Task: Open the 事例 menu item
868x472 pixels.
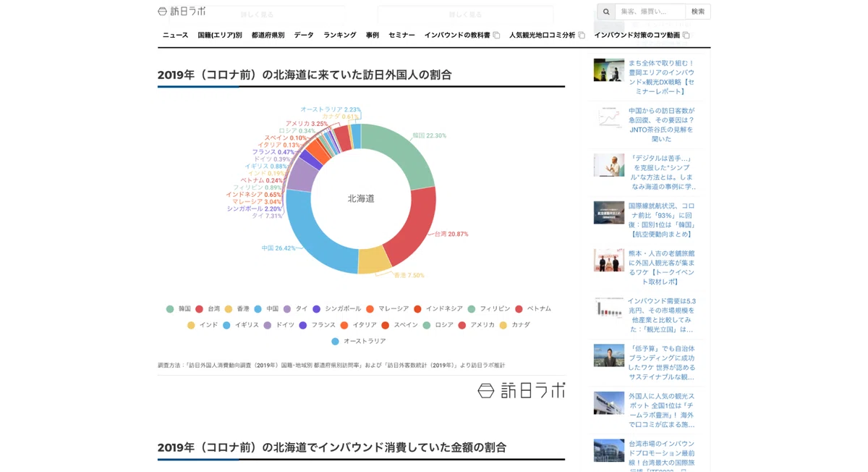Action: (373, 35)
